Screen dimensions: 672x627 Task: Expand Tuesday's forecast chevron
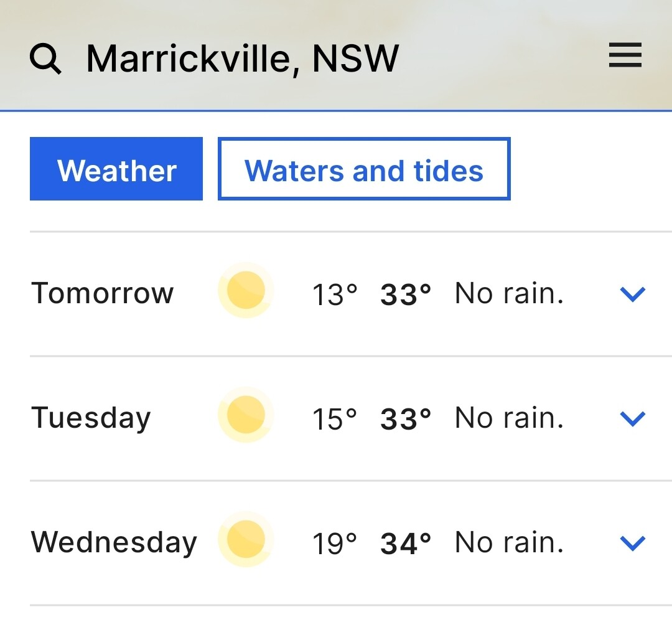[633, 418]
